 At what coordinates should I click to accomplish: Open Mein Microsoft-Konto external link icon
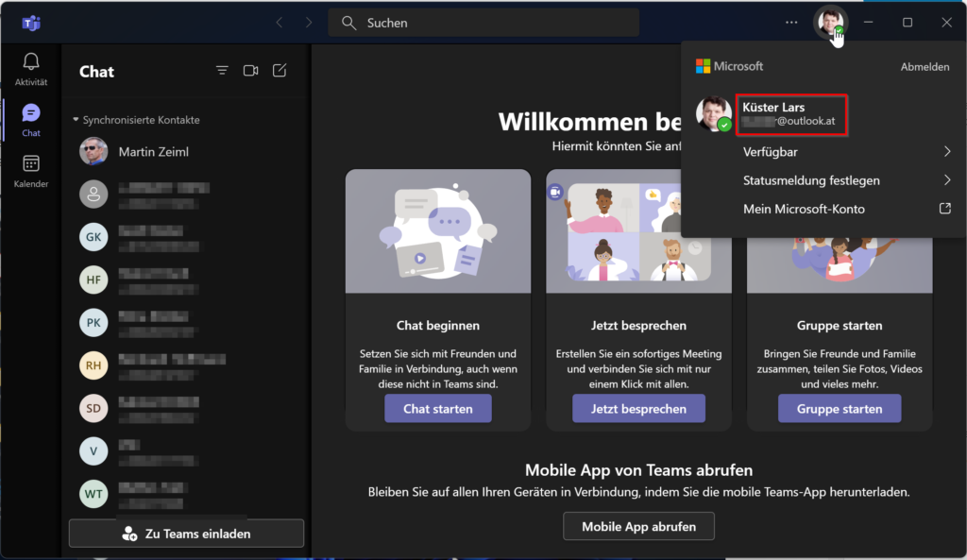(x=944, y=209)
